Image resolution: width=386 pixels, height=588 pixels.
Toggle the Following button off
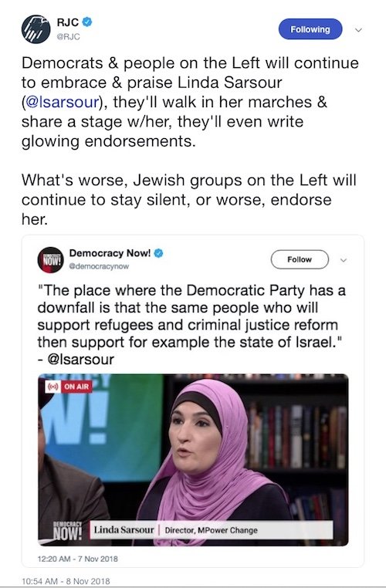(310, 29)
